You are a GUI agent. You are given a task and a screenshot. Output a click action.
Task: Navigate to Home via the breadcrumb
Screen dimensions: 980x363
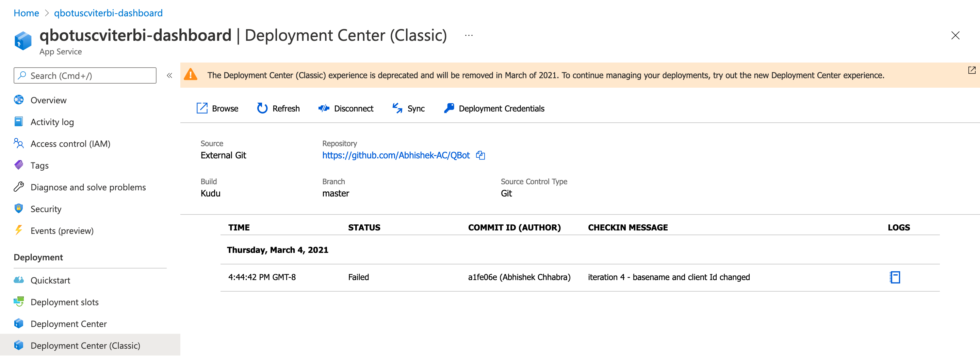coord(26,13)
